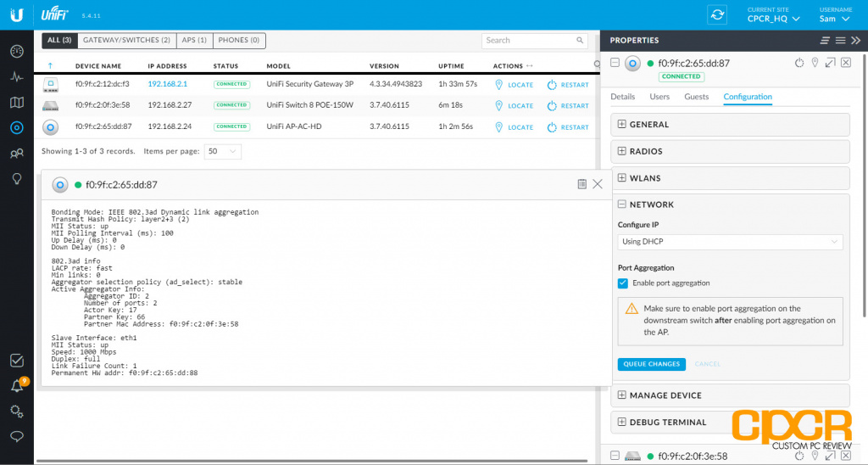Open the Alerts bell icon
The width and height of the screenshot is (868, 465).
click(16, 386)
